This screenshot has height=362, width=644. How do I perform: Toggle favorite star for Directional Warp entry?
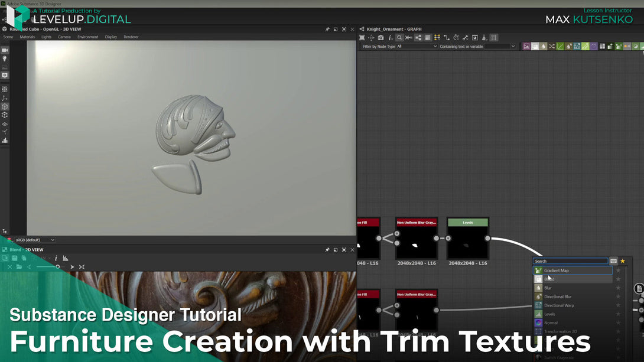(x=618, y=305)
